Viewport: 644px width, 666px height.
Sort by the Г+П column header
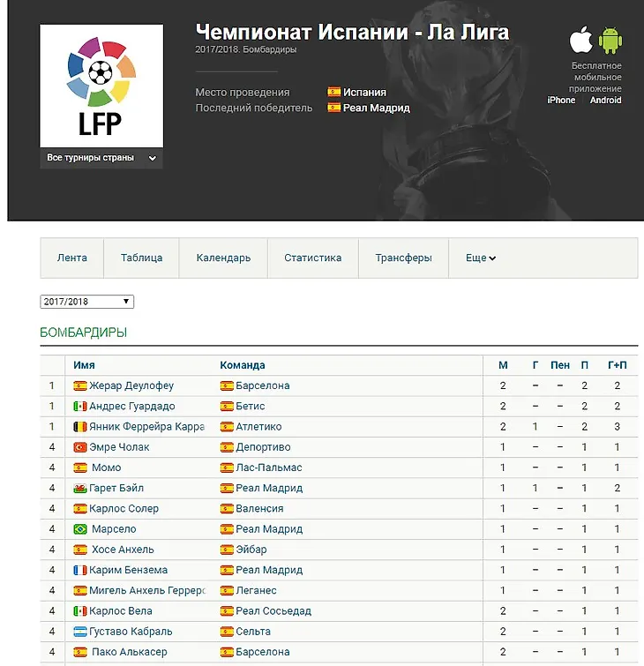pos(617,365)
